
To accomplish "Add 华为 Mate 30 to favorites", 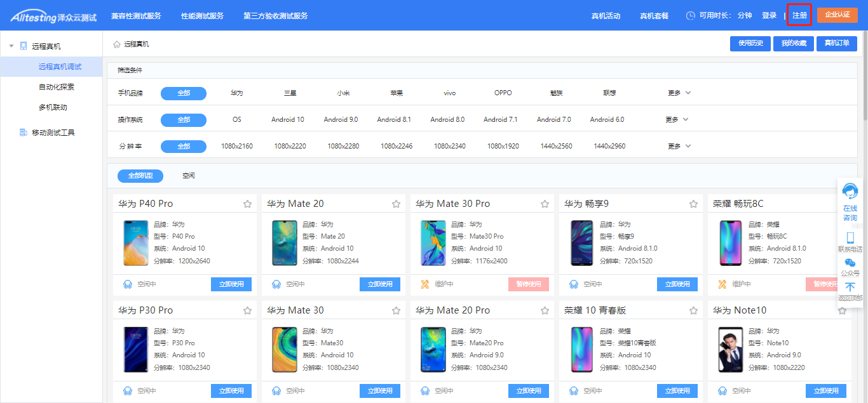I will (396, 310).
